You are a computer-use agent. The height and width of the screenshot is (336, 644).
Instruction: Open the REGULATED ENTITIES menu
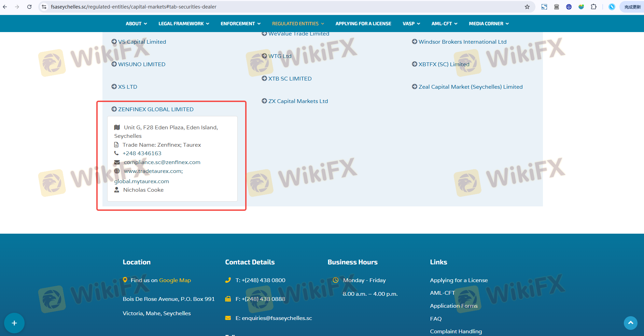297,24
